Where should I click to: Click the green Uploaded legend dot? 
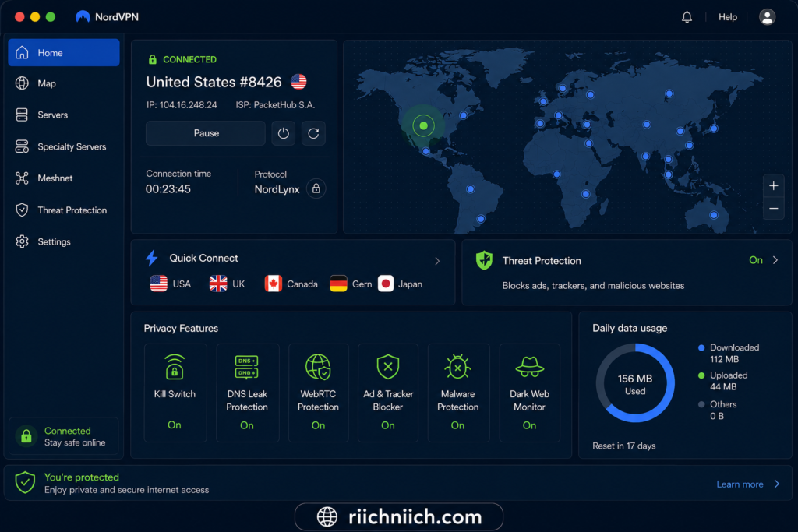tap(701, 376)
